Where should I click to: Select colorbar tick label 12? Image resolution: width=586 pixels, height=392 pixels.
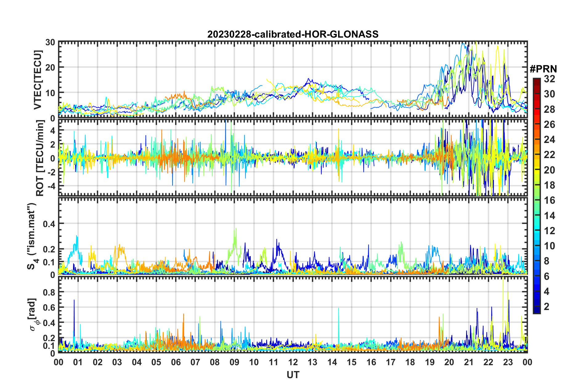point(549,231)
